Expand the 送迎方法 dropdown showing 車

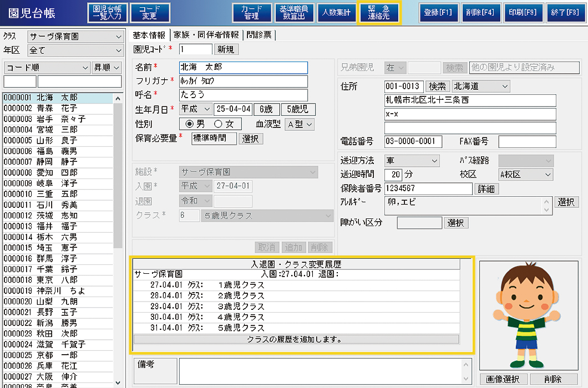coord(412,160)
